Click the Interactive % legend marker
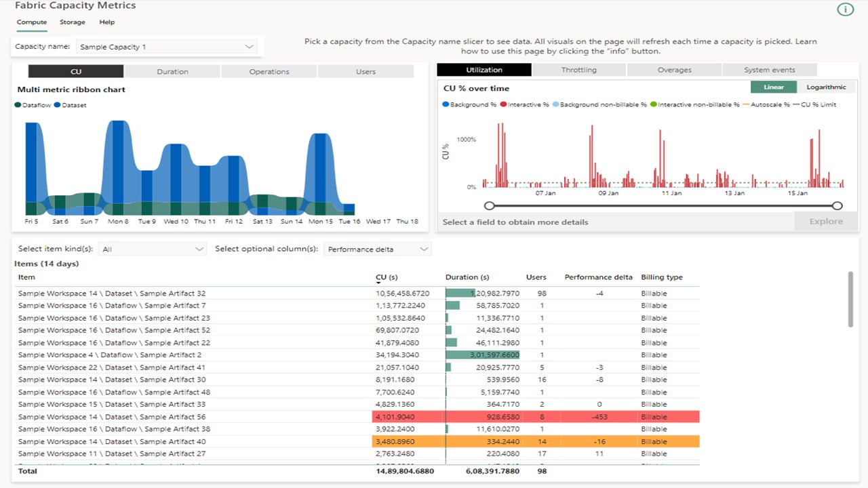Image resolution: width=868 pixels, height=488 pixels. point(504,104)
